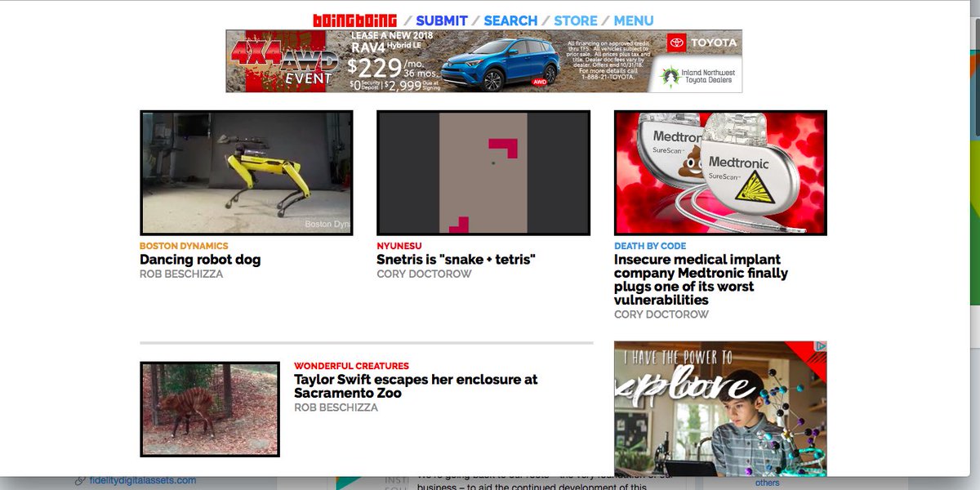The width and height of the screenshot is (980, 490).
Task: Open the zoo animal thumbnail
Action: tap(210, 409)
